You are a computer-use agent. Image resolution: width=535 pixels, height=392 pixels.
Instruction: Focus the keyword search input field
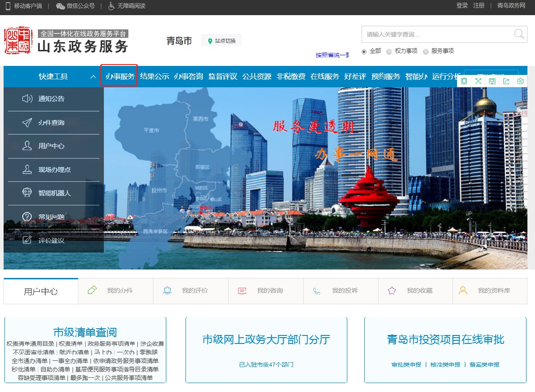437,34
